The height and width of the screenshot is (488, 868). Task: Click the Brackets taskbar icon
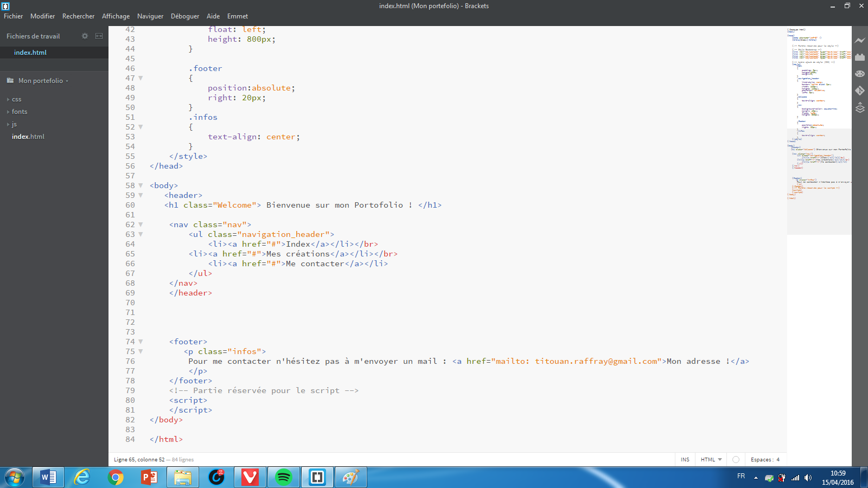317,477
